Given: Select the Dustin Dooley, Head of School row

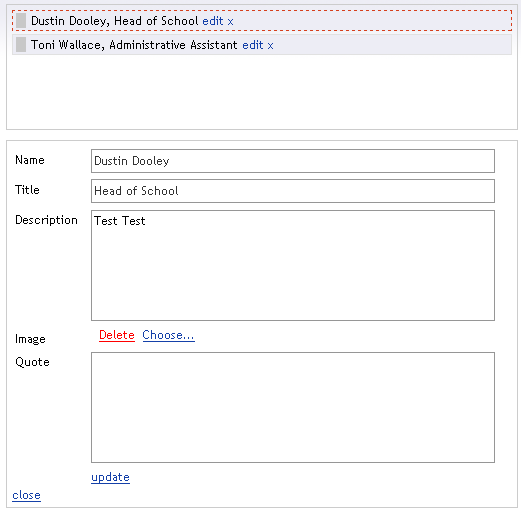Looking at the screenshot, I should pyautogui.click(x=262, y=21).
